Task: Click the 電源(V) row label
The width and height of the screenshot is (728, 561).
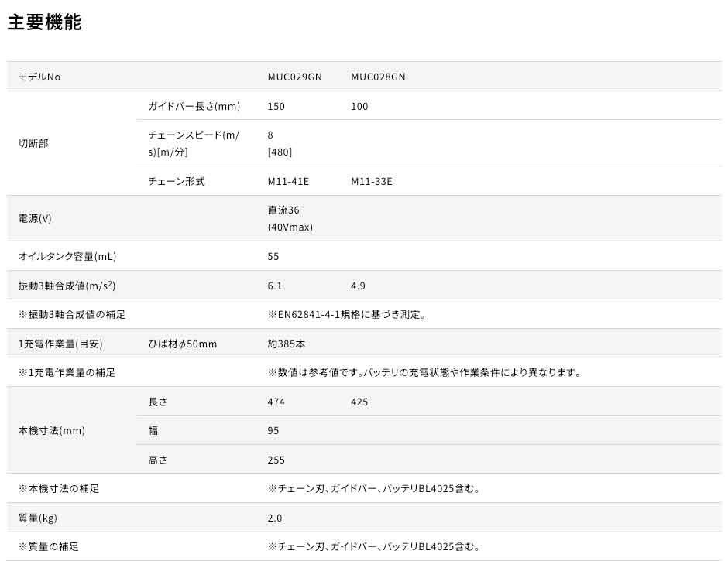Action: pyautogui.click(x=35, y=219)
